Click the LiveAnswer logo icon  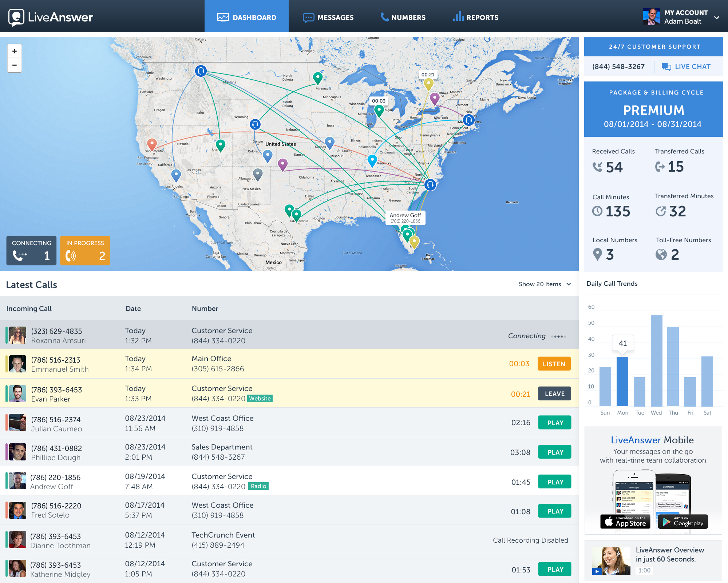(16, 17)
